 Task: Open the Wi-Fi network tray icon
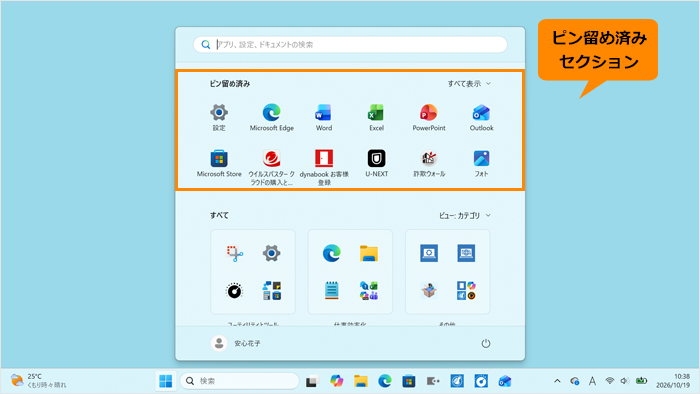click(x=609, y=381)
